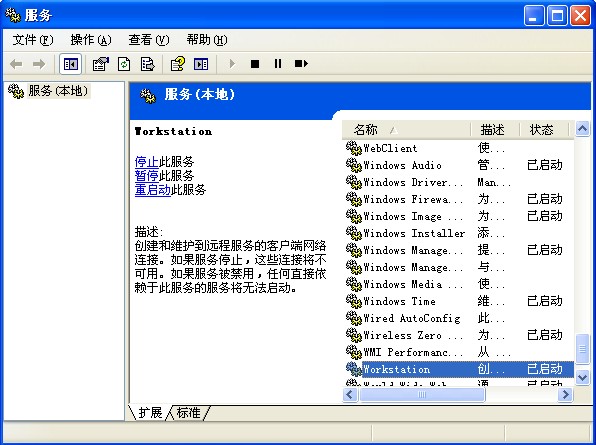Toggle the console tree pane button
596x445 pixels.
[70, 64]
